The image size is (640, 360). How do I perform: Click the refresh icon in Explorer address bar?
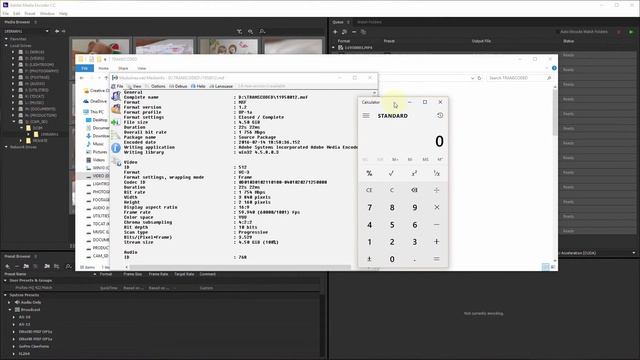[480, 78]
